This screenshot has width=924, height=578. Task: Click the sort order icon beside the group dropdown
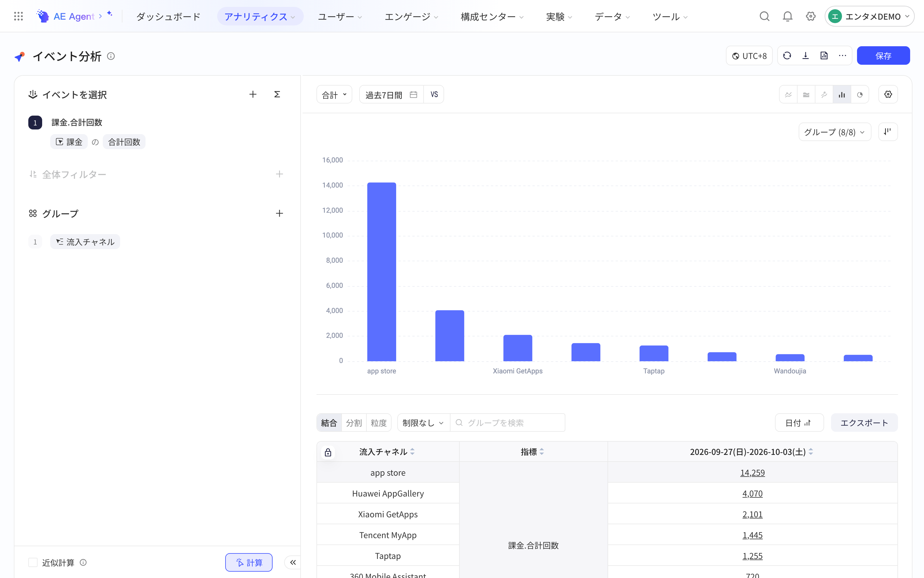[888, 132]
